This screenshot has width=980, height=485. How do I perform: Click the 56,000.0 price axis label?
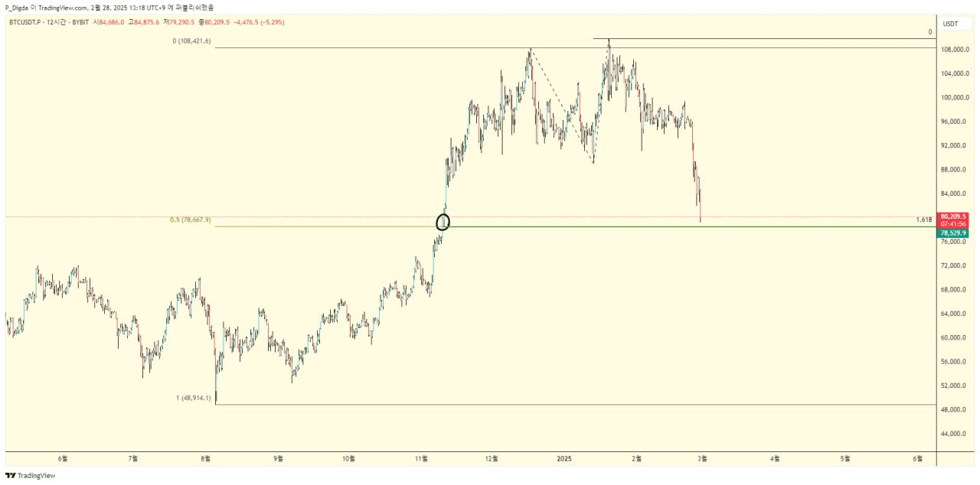tap(954, 362)
